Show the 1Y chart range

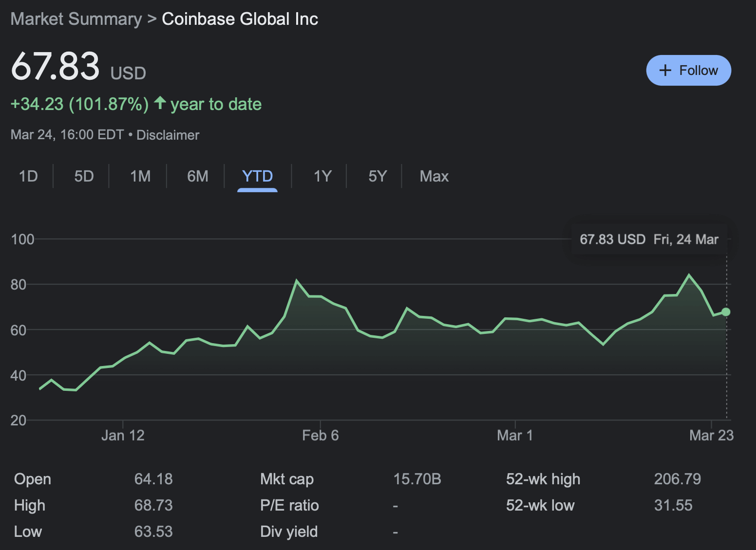322,176
